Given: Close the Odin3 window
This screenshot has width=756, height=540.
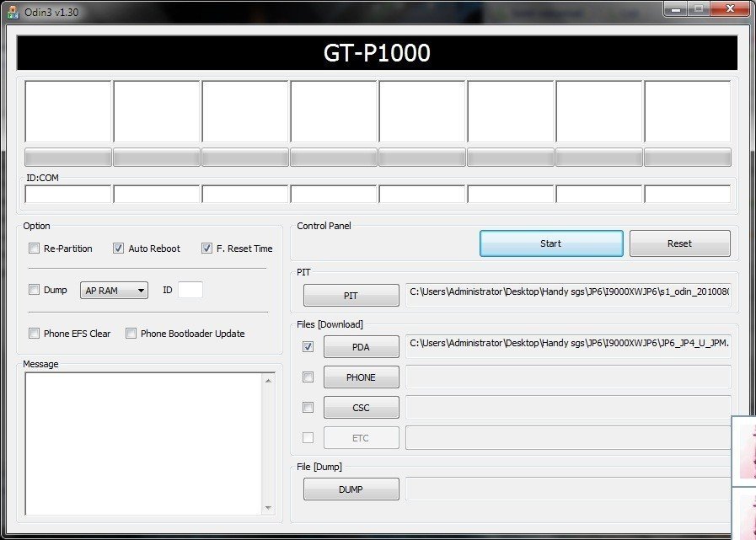Looking at the screenshot, I should (730, 8).
